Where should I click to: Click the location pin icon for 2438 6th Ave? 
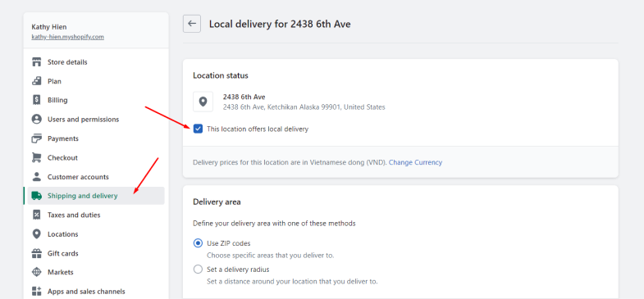pyautogui.click(x=203, y=102)
